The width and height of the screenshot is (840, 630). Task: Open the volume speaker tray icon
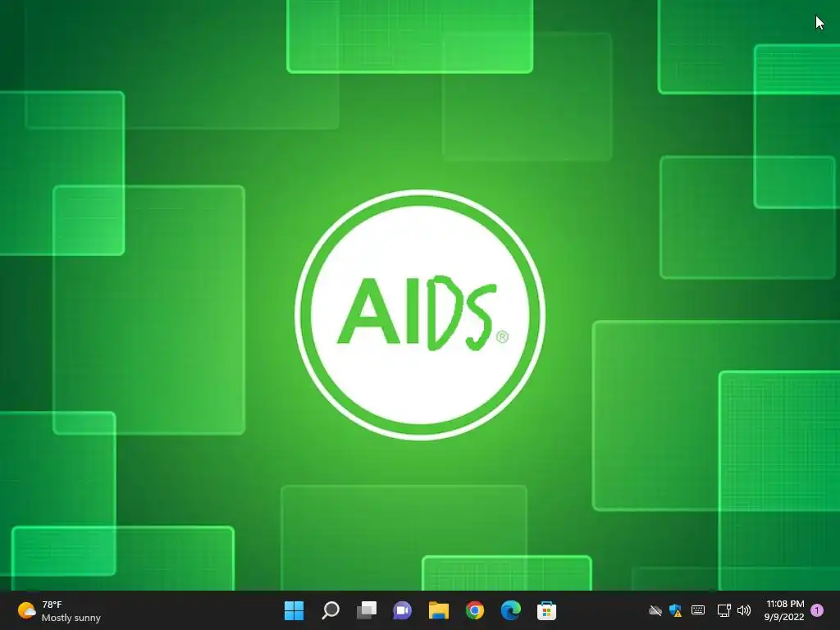743,610
